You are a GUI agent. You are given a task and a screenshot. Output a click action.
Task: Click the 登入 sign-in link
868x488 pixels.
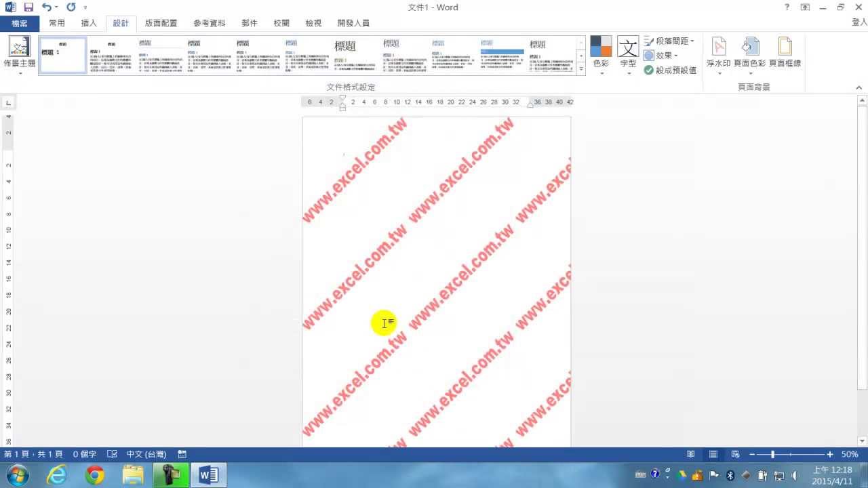859,23
